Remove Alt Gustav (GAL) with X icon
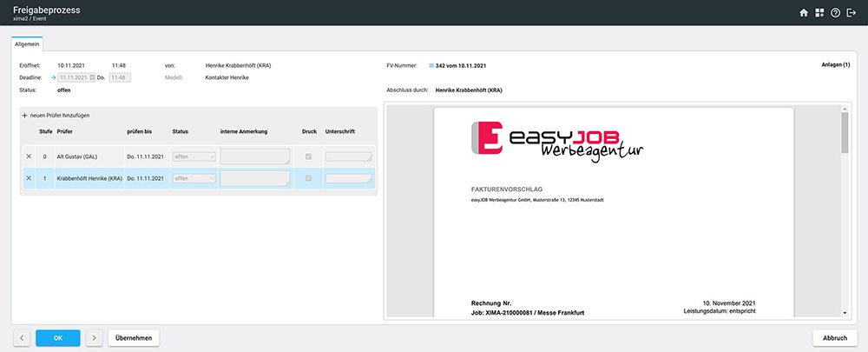Viewport: 868px width, 352px height. 29,156
